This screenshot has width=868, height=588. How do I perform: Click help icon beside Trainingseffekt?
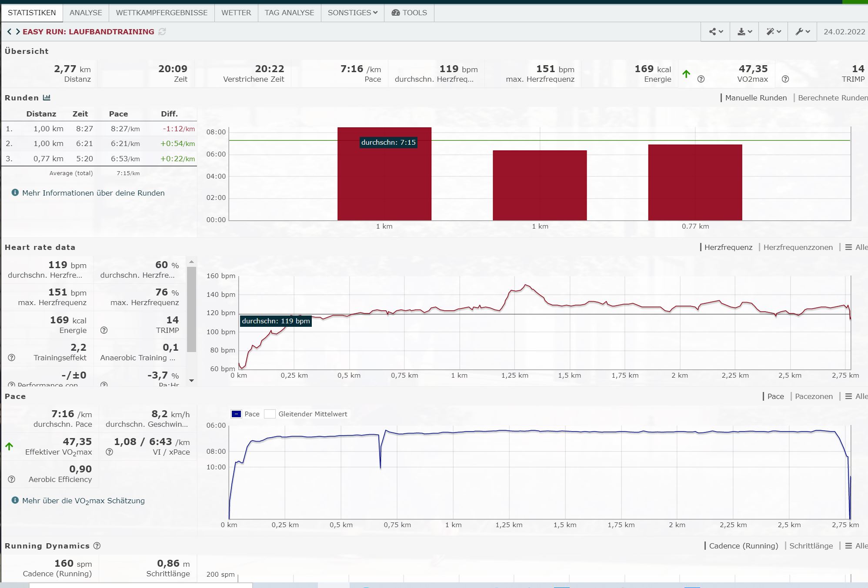[x=12, y=358]
